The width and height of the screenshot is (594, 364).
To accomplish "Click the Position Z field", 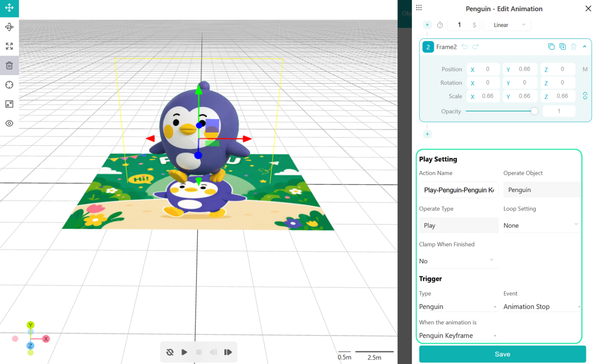I will click(x=558, y=69).
